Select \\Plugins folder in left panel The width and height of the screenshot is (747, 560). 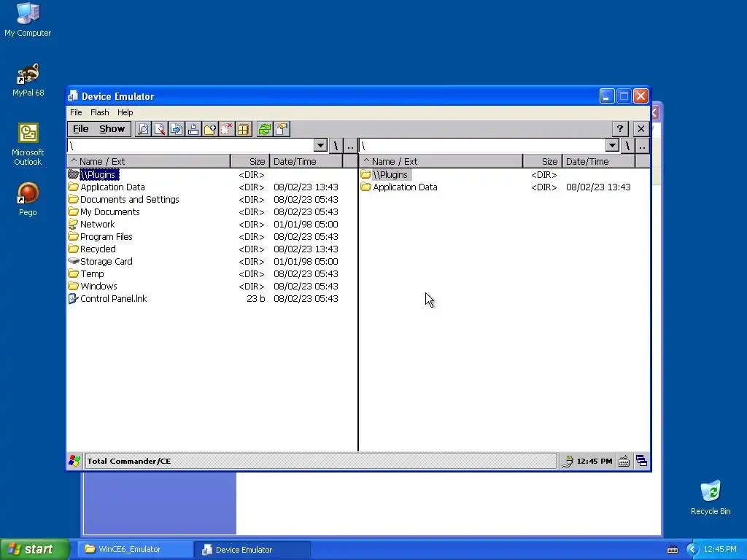(98, 175)
